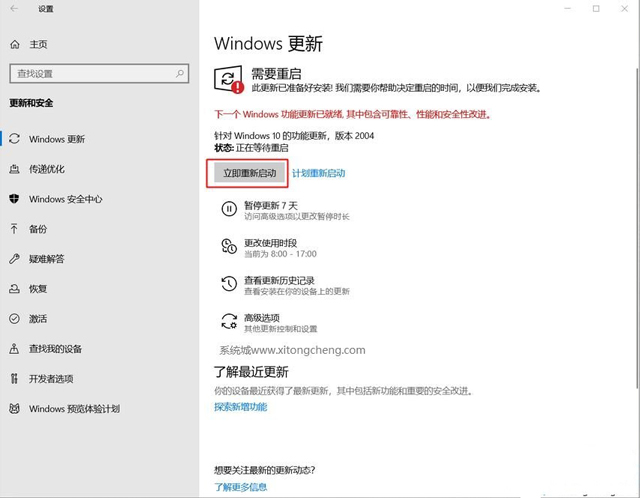Open the 查找我的设备 locator icon
The width and height of the screenshot is (640, 498).
[14, 349]
